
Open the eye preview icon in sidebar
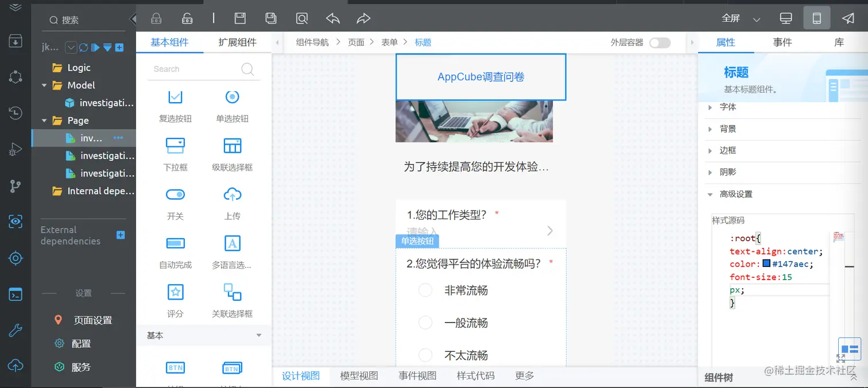(x=15, y=222)
